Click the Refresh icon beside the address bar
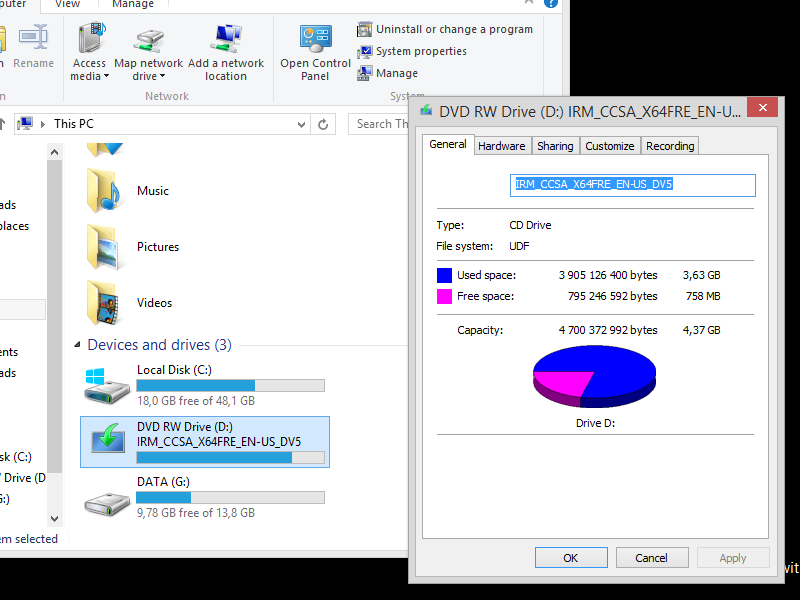 click(x=323, y=124)
